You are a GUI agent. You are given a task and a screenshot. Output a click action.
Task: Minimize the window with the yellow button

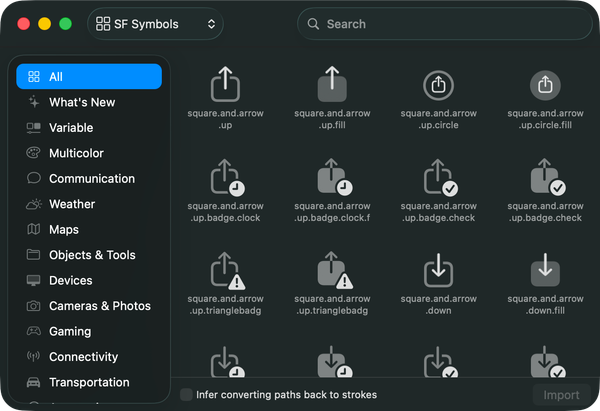click(x=44, y=24)
